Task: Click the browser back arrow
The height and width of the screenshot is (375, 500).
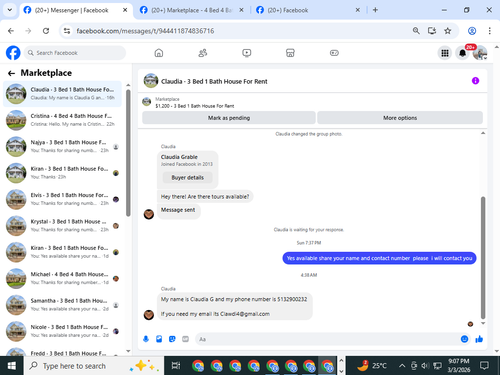Action: coord(11,31)
